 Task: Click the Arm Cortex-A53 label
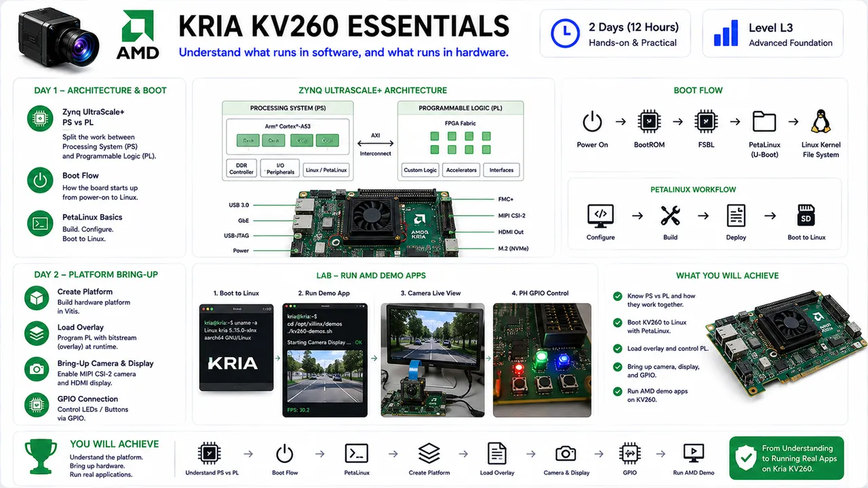(288, 126)
